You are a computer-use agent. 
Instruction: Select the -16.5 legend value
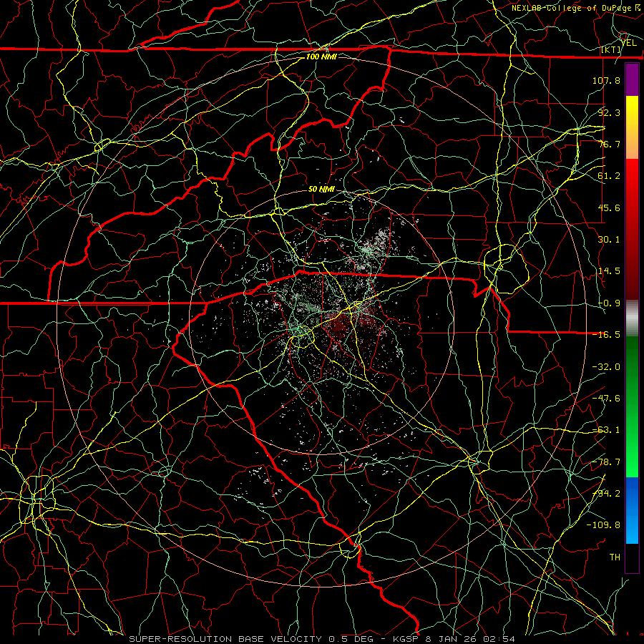pos(606,335)
